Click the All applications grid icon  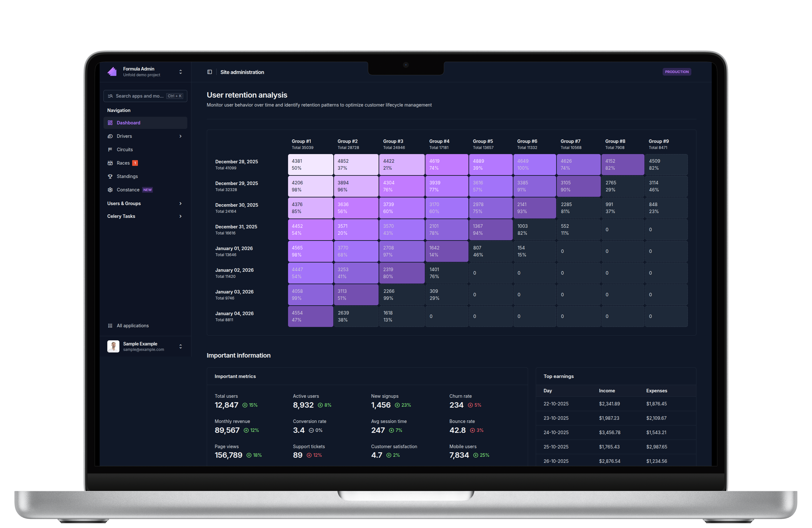[110, 326]
